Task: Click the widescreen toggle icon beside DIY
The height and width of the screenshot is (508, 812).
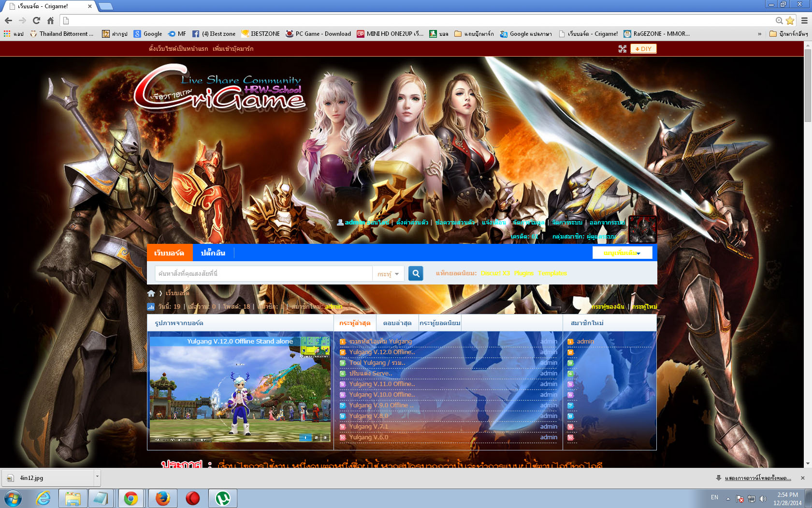Action: click(623, 49)
